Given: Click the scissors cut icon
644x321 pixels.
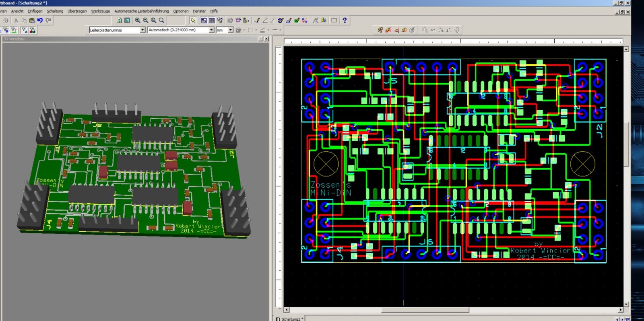Looking at the screenshot, I should coord(16,20).
